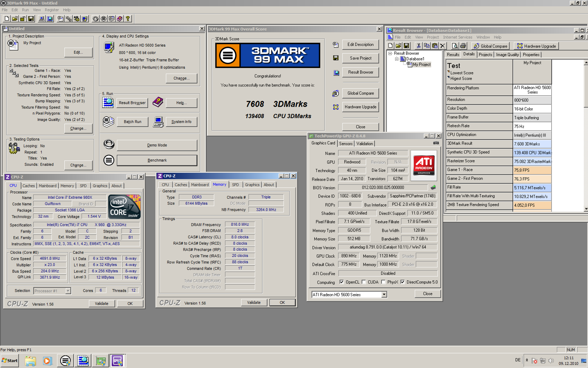The image size is (588, 368).
Task: Toggle the CUDA checkbox in GPU-Z
Action: 364,282
